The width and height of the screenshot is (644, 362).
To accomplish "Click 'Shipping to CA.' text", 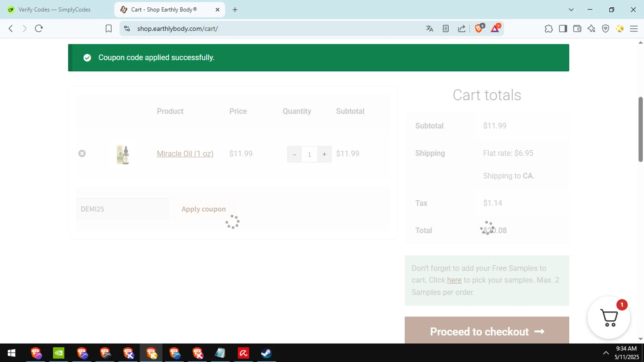I will click(509, 176).
